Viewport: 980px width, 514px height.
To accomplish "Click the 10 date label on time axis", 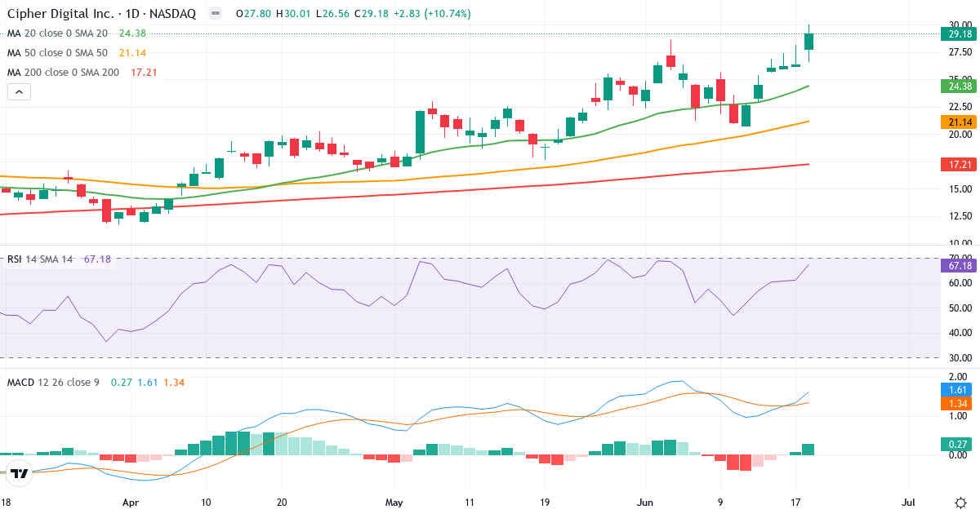I will [206, 502].
